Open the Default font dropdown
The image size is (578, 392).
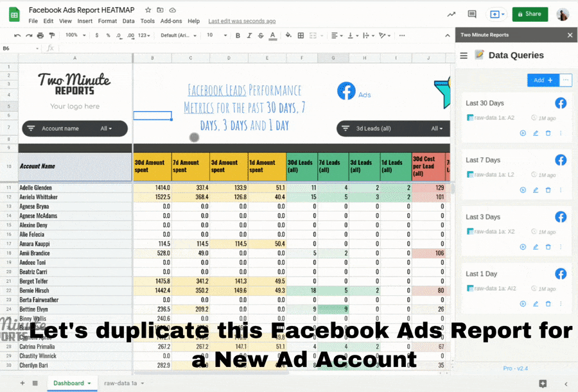point(179,35)
